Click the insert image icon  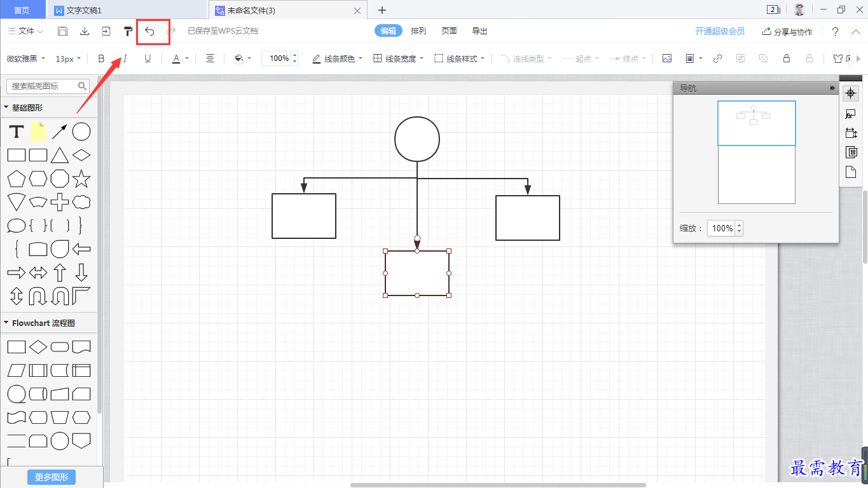coord(667,58)
